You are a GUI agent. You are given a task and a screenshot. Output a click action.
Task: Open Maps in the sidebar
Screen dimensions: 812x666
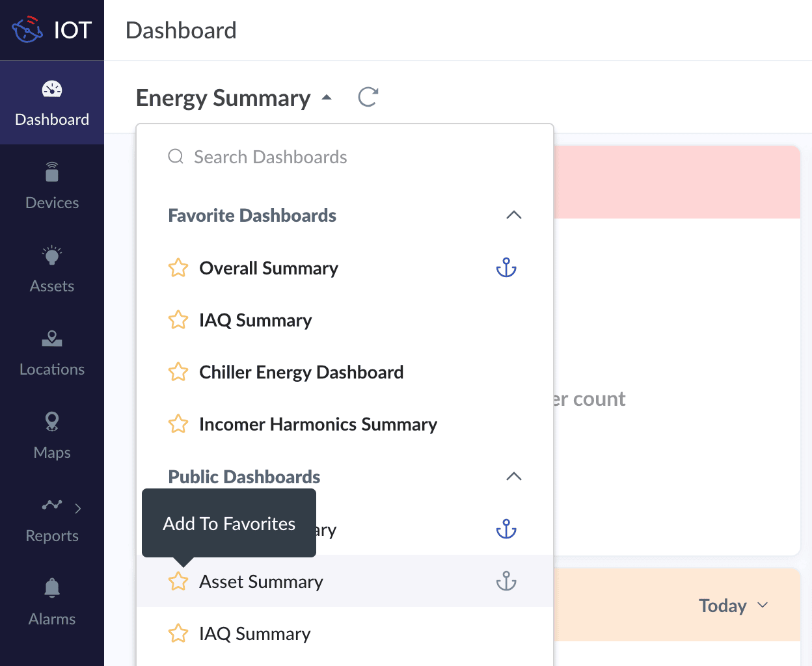point(52,436)
